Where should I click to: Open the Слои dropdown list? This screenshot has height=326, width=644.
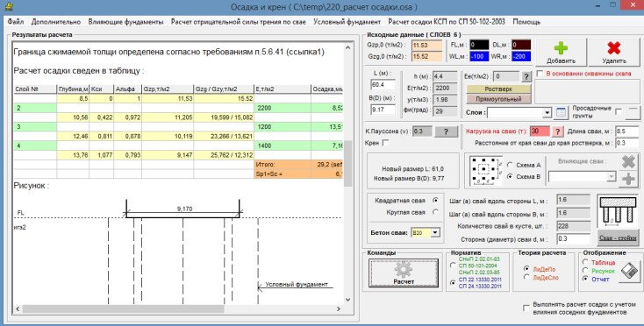click(x=547, y=112)
